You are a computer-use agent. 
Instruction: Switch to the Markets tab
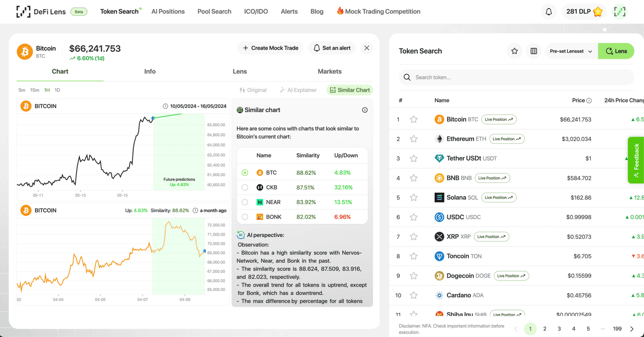(x=330, y=71)
